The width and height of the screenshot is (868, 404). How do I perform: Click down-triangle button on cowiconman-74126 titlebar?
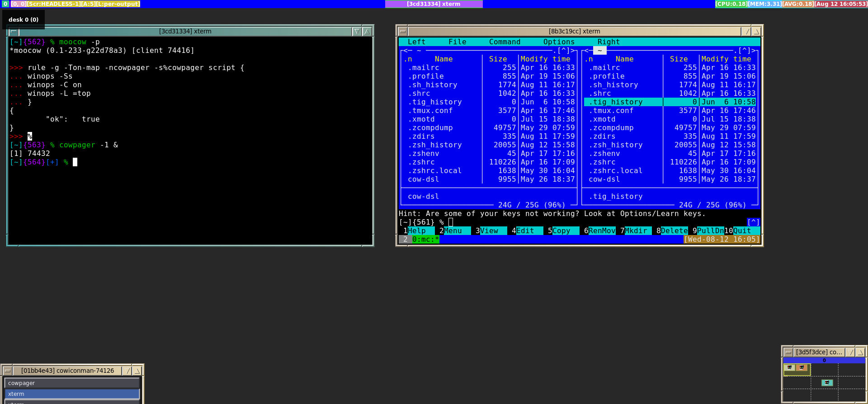(x=127, y=371)
